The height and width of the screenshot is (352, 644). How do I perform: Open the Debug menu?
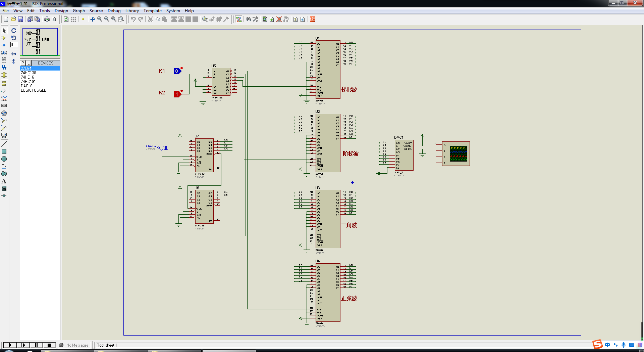(114, 10)
